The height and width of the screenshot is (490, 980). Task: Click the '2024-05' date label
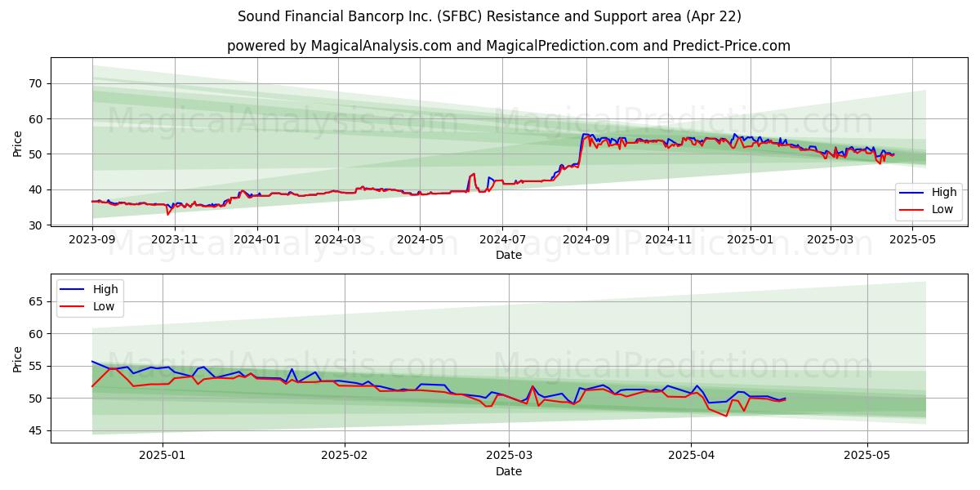point(420,239)
